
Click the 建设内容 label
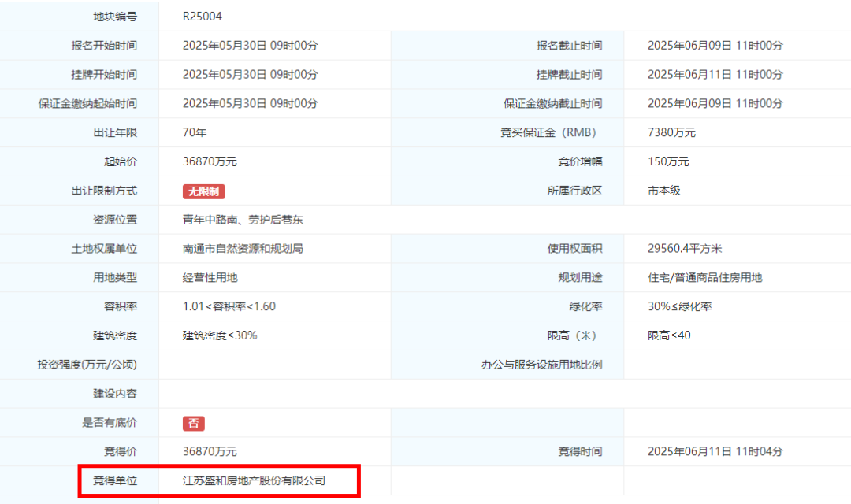[115, 394]
